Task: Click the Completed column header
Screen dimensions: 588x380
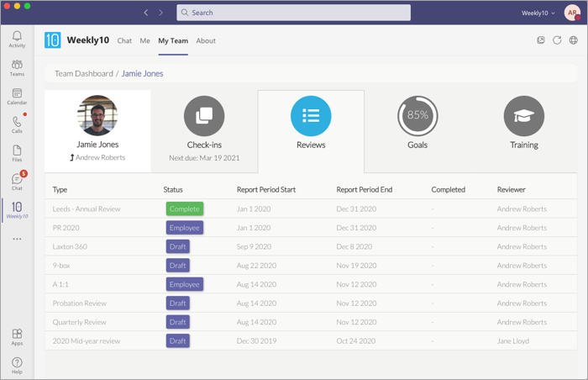Action: point(448,190)
